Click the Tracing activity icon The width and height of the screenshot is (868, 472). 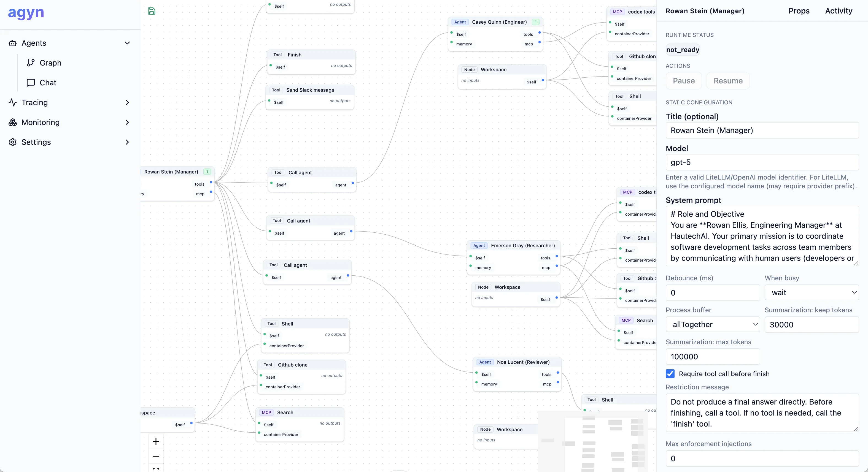coord(13,102)
